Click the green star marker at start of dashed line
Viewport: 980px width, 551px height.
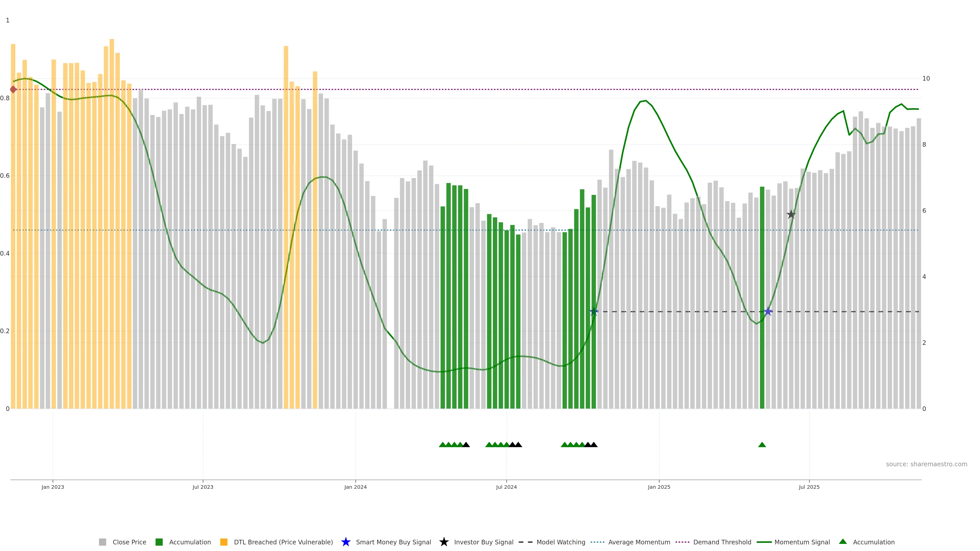tap(593, 311)
